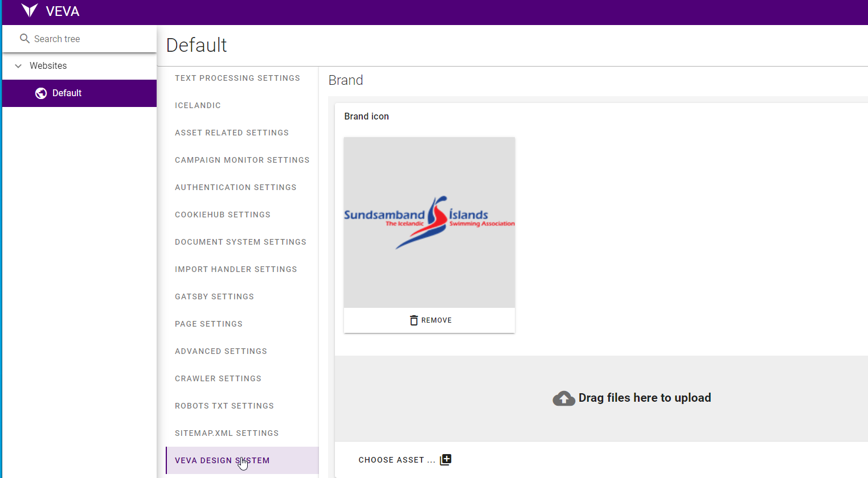Click the Sundsamband Íslands logo thumbnail
The image size is (868, 478).
click(x=429, y=222)
